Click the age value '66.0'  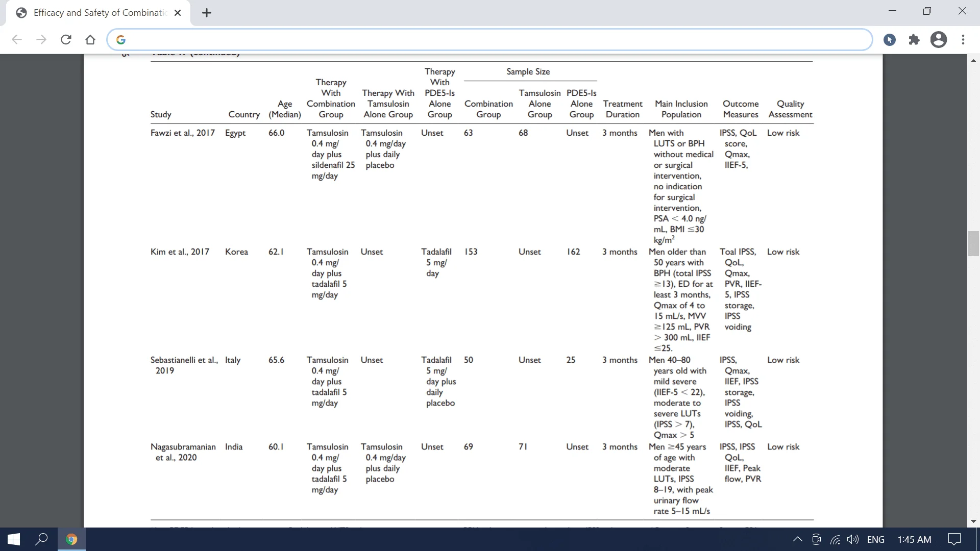click(276, 133)
